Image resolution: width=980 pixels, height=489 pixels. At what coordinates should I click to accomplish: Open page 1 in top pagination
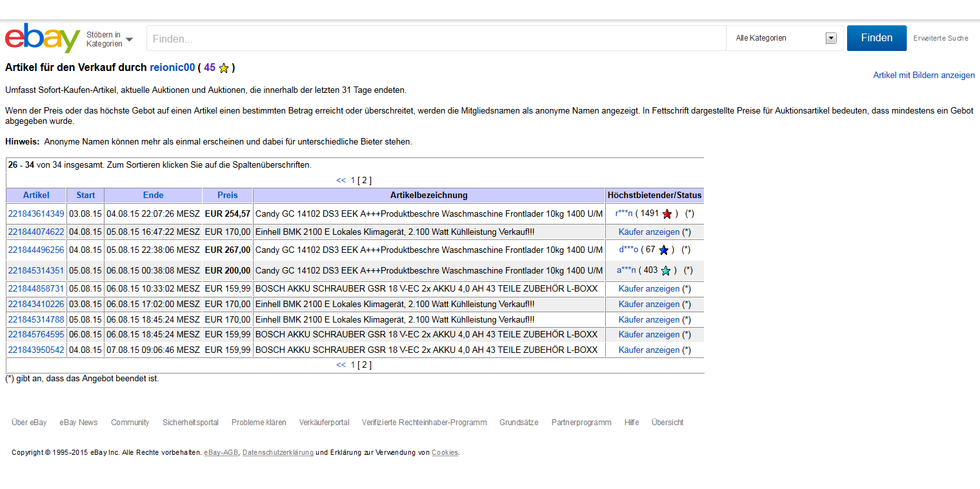(353, 181)
